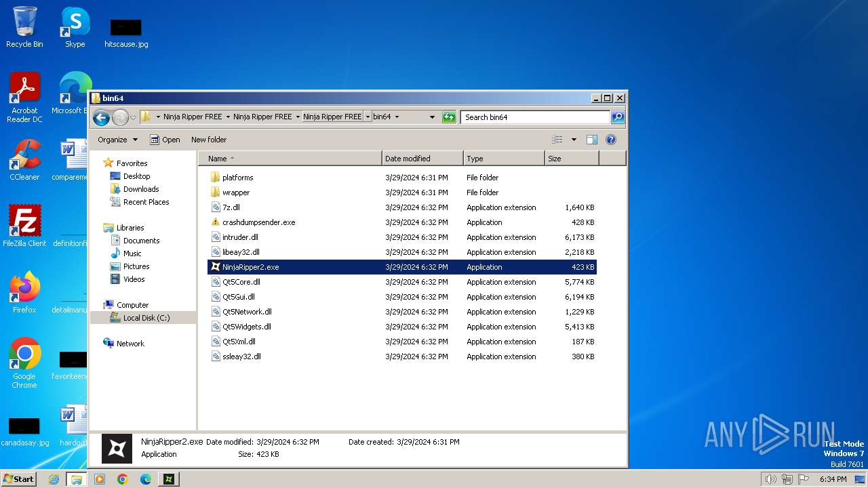Go back using the Explorer Back arrow
Image resolution: width=868 pixels, height=488 pixels.
click(101, 117)
